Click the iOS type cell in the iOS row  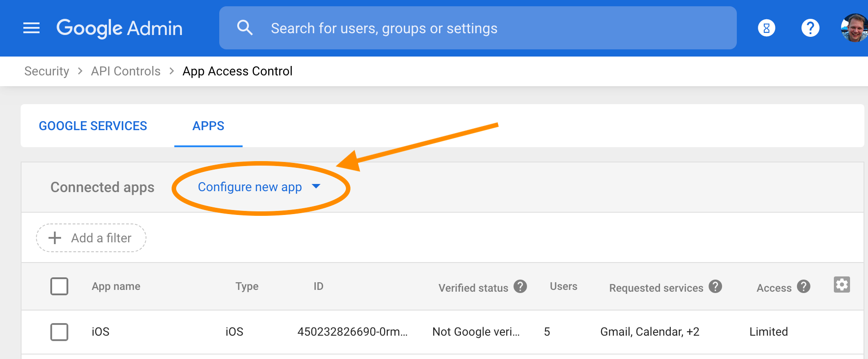234,332
